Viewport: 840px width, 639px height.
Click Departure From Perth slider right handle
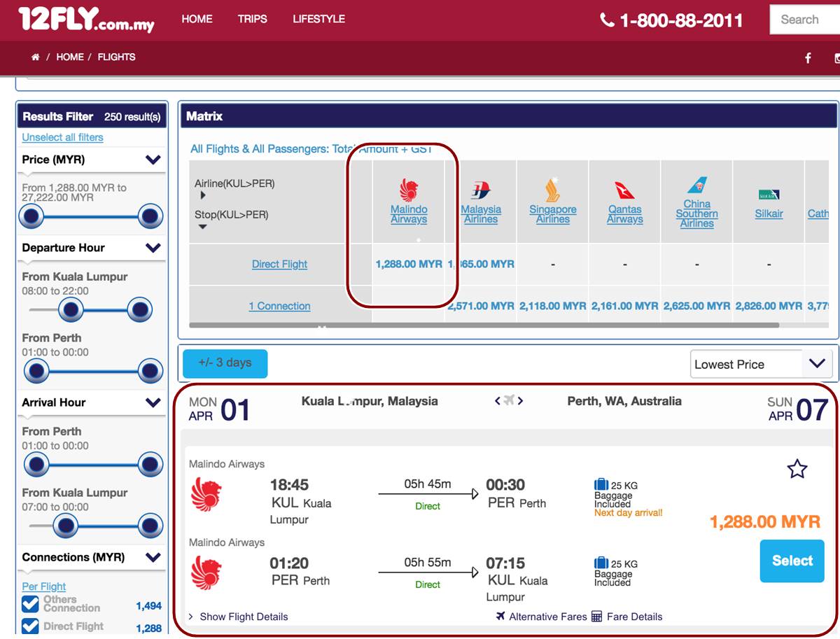point(150,371)
